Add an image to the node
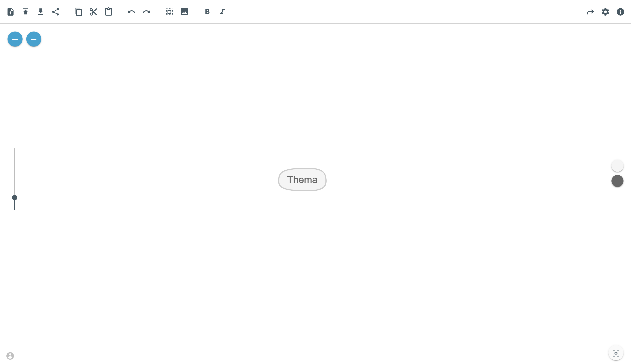This screenshot has width=631, height=364. [184, 12]
